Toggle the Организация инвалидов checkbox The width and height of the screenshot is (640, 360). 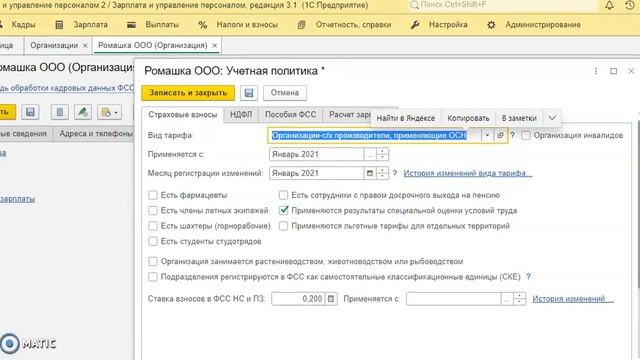click(526, 135)
